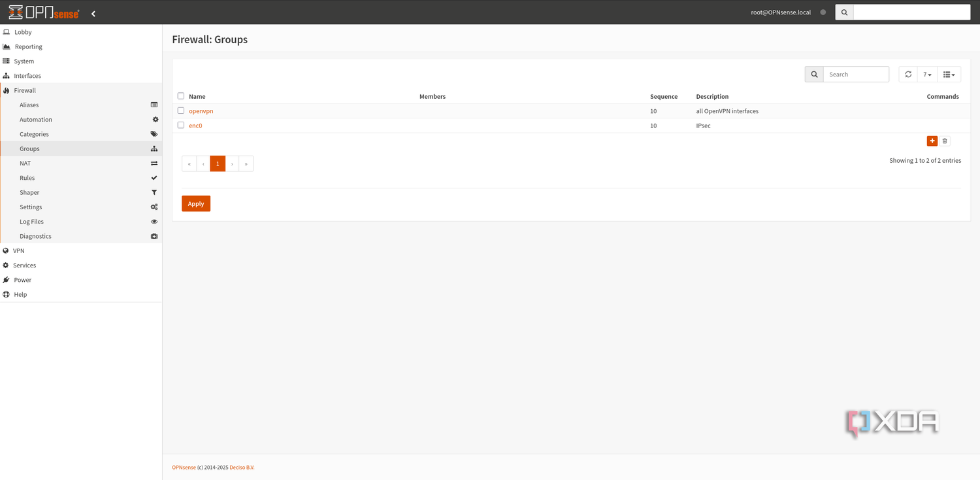Click the Aliases list icon in sidebar
Screen dimensions: 980x480
(154, 105)
